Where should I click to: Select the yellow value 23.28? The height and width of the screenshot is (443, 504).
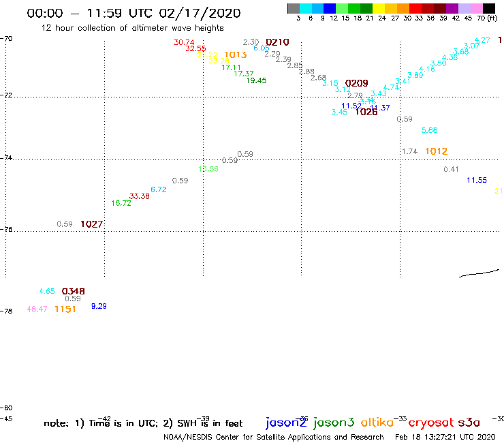(219, 61)
